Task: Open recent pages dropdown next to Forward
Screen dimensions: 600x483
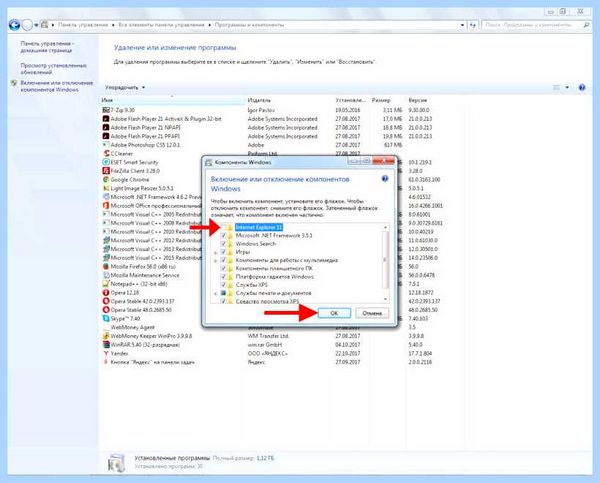Action: click(x=36, y=25)
